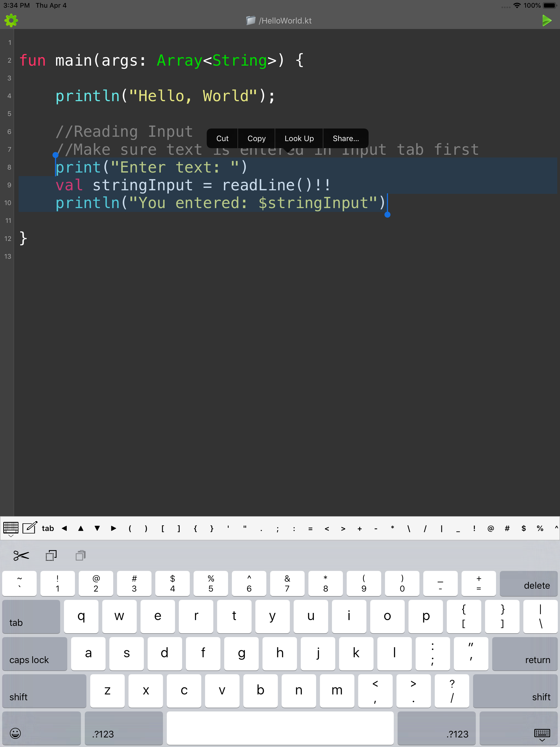
Task: Open the file browser folder icon by HelloWorld.kt
Action: click(x=251, y=21)
